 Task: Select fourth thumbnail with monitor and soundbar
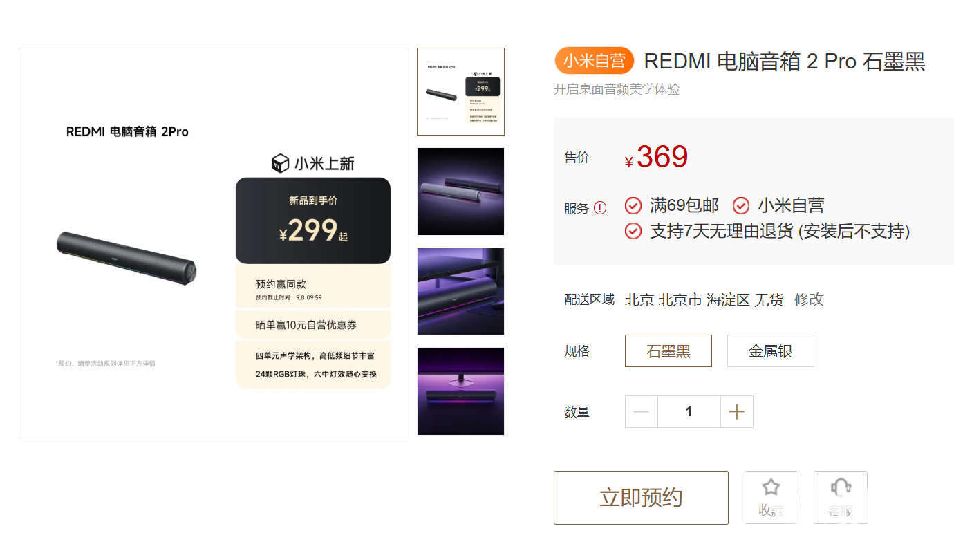[461, 391]
